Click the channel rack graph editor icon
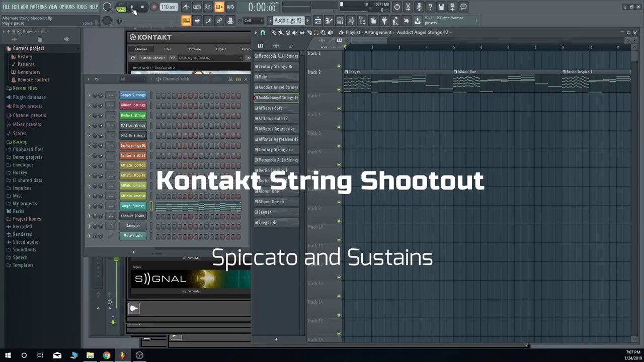Image resolution: width=644 pixels, height=362 pixels. tap(230, 79)
